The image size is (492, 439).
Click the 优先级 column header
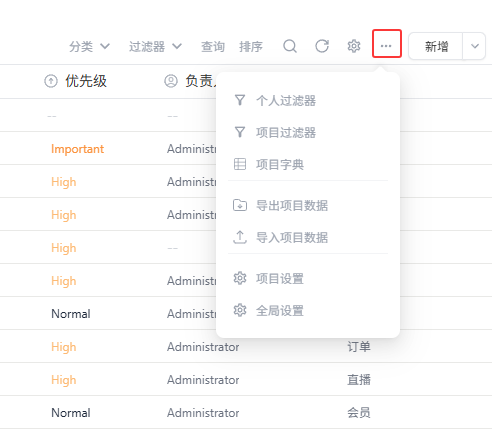[75, 81]
